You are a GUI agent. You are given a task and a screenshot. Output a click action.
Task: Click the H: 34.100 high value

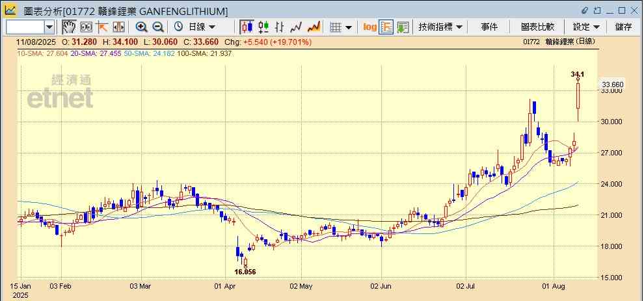pos(120,42)
